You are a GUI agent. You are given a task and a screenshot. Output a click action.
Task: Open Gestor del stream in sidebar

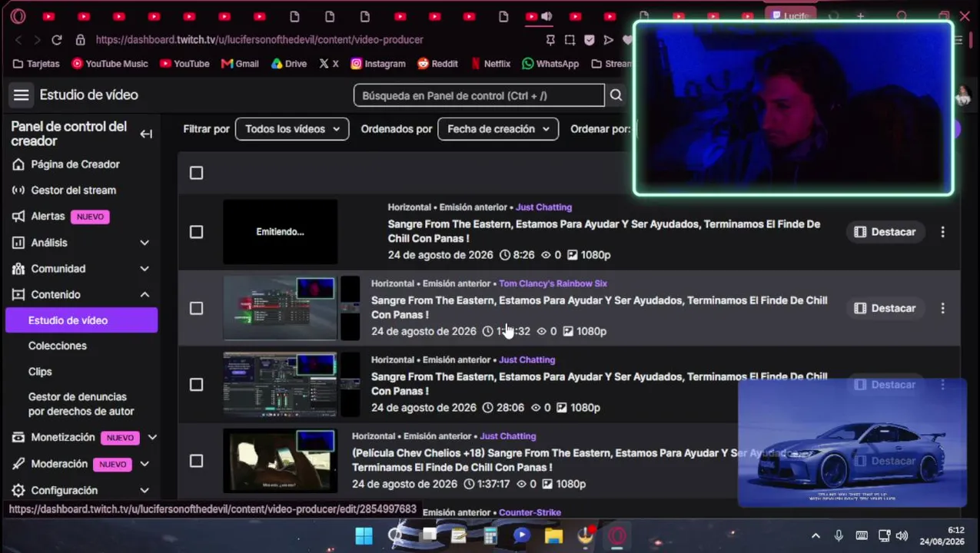tap(74, 190)
